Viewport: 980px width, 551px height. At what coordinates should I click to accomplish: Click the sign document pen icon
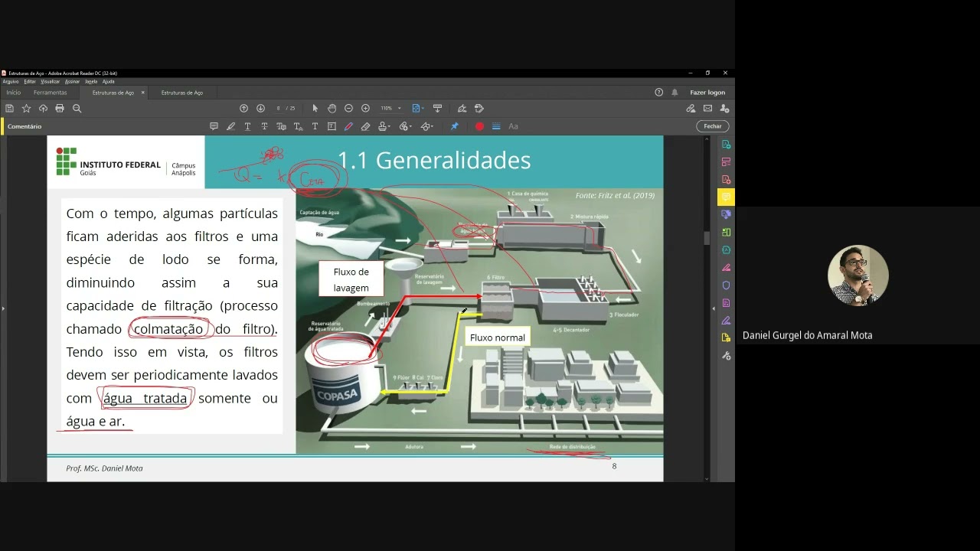(462, 109)
